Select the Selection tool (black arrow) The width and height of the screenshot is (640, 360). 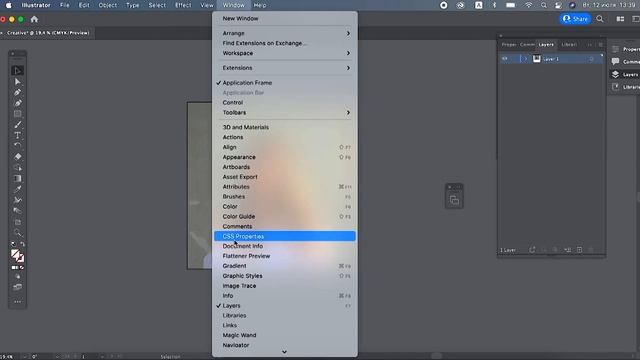click(x=17, y=71)
